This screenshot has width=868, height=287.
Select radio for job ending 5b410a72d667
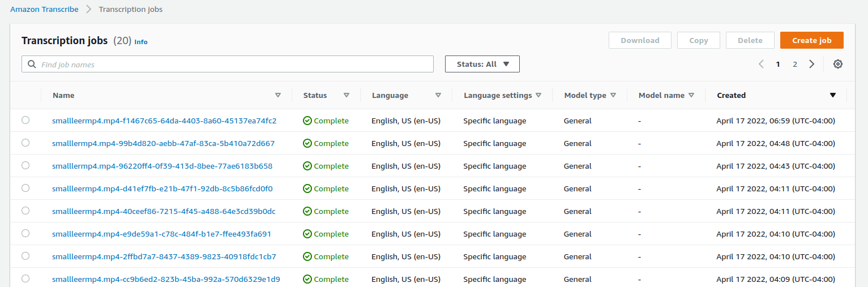click(25, 143)
